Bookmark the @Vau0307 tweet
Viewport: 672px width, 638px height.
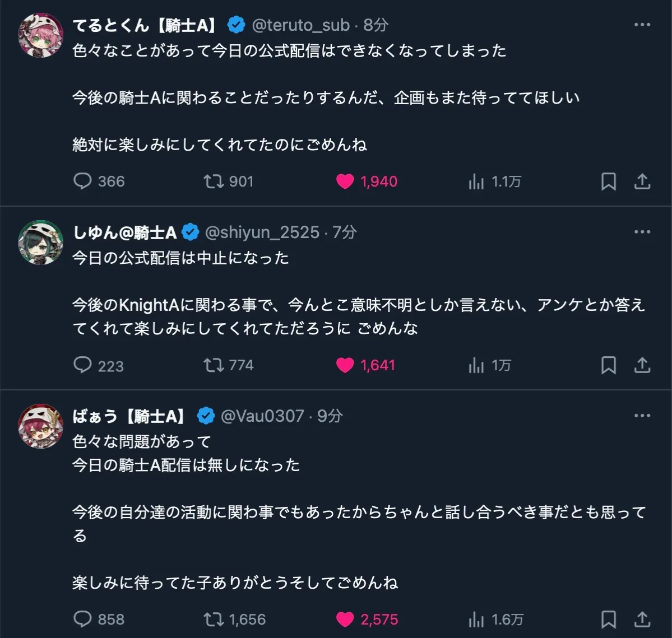tap(608, 619)
